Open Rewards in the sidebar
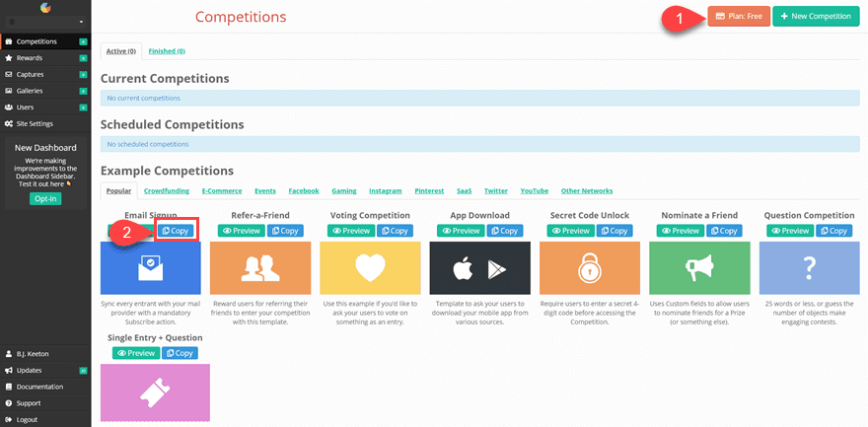This screenshot has height=427, width=868. (30, 58)
